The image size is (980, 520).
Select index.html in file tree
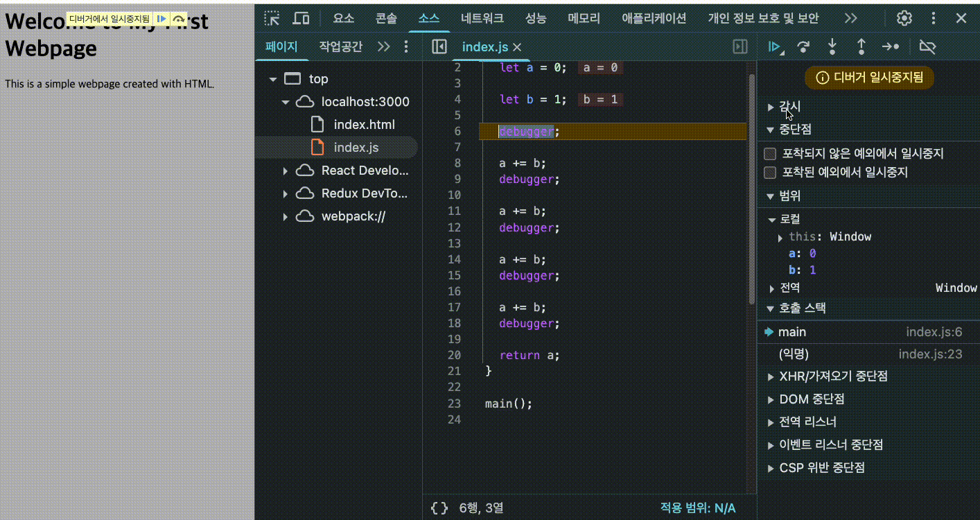coord(364,125)
